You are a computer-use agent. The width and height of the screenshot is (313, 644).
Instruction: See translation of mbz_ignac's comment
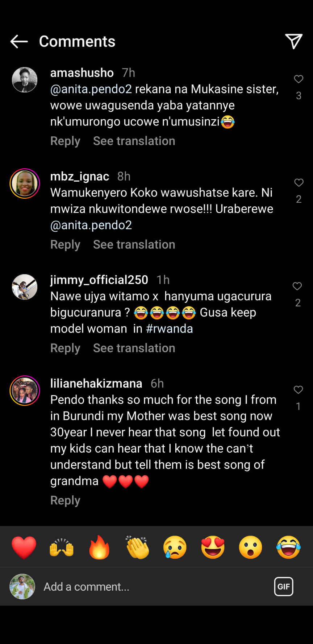point(134,245)
